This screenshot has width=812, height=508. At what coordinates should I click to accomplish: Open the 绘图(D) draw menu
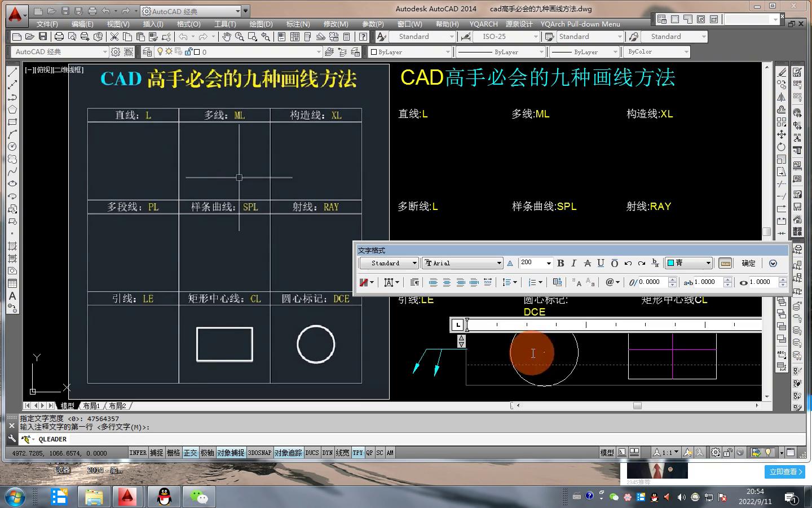261,24
